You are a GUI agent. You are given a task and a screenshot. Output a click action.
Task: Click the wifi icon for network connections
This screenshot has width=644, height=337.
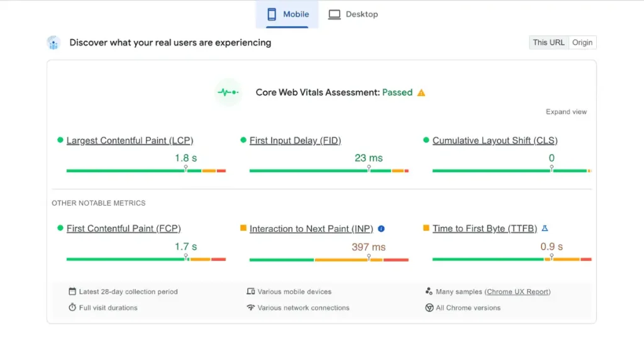coord(251,308)
